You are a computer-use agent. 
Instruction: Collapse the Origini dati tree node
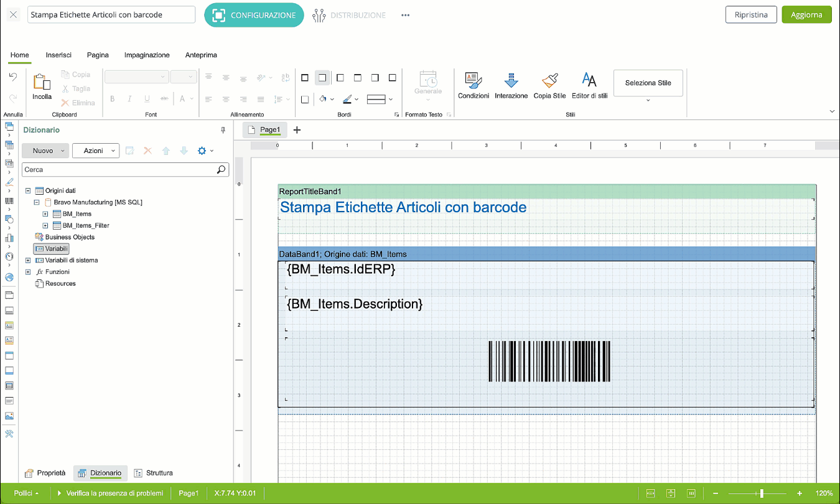tap(28, 190)
